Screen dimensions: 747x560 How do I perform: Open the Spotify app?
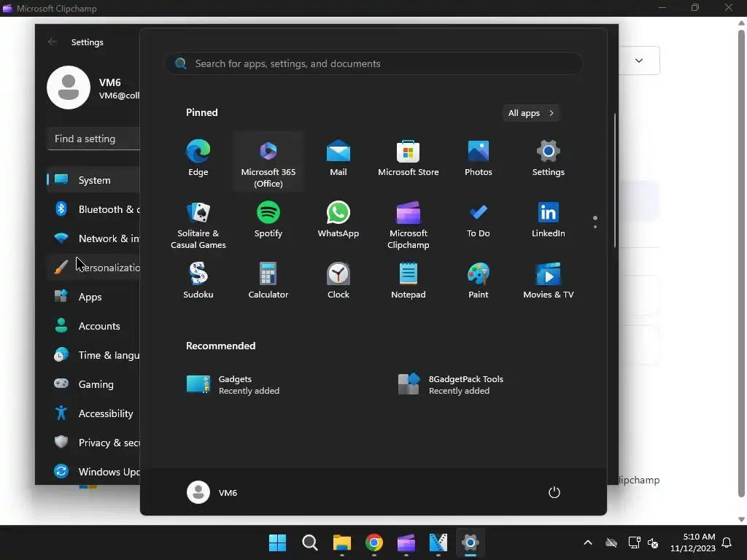tap(268, 220)
